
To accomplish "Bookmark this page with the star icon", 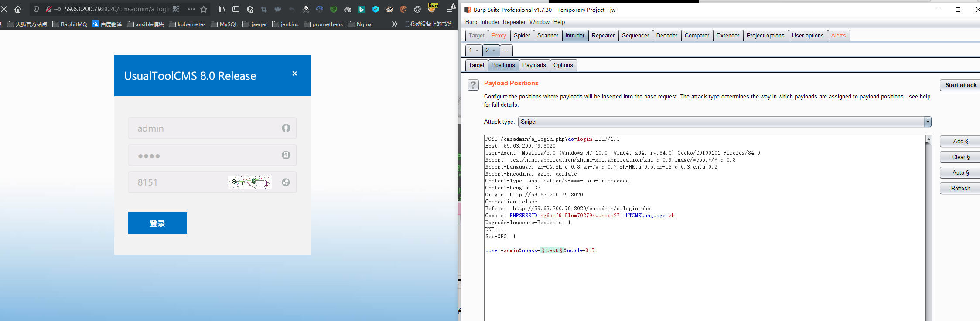I will [x=204, y=9].
